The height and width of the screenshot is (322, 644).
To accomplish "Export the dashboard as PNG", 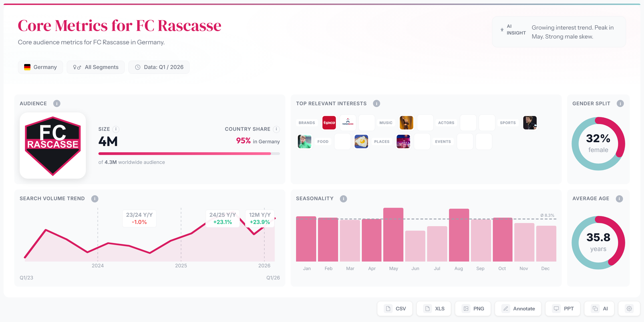I will [473, 309].
